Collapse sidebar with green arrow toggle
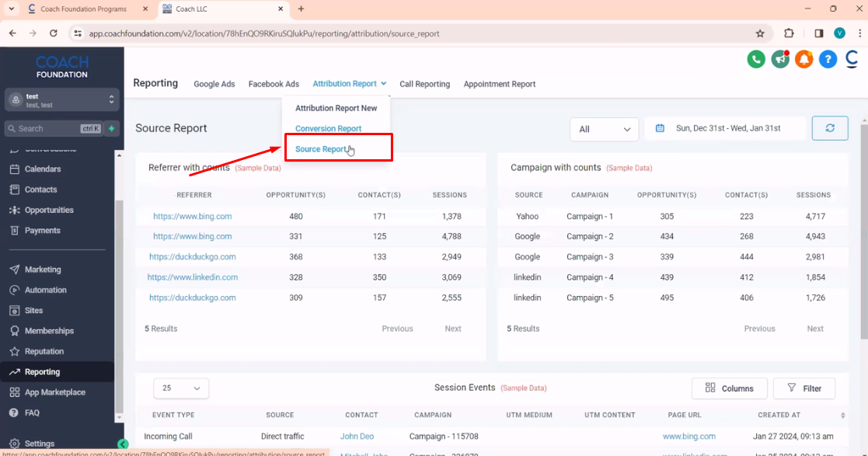Screen dimensions: 868x456 pyautogui.click(x=123, y=444)
